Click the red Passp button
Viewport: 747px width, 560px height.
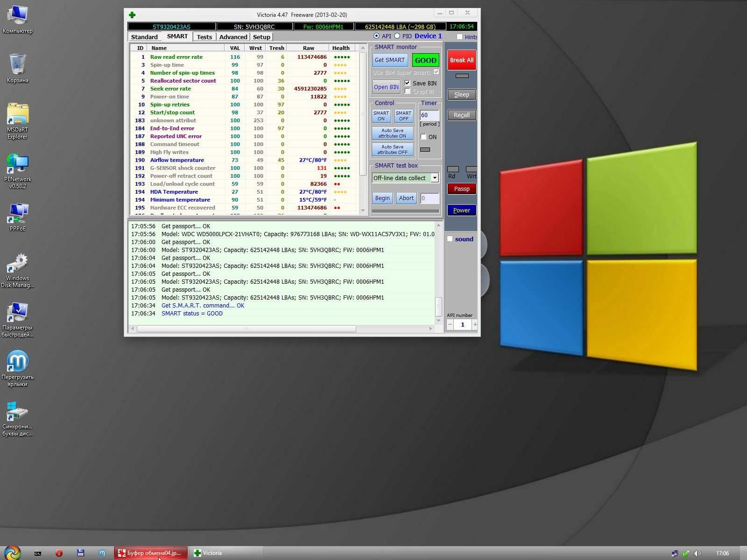tap(462, 189)
